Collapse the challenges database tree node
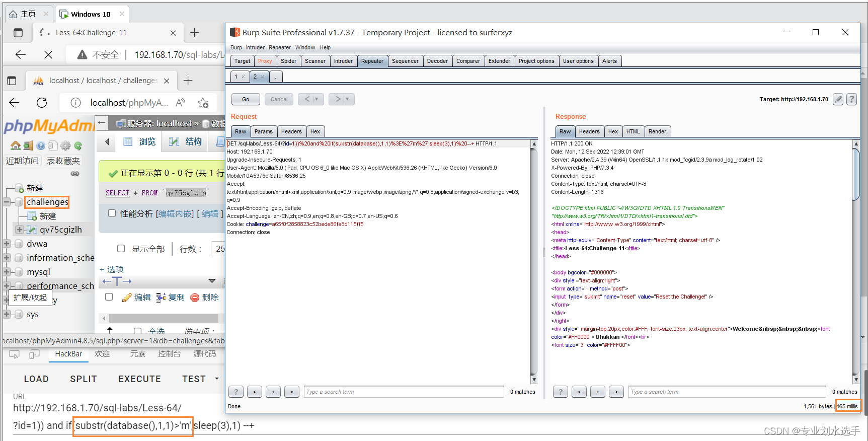Viewport: 868px width, 441px height. pos(7,202)
